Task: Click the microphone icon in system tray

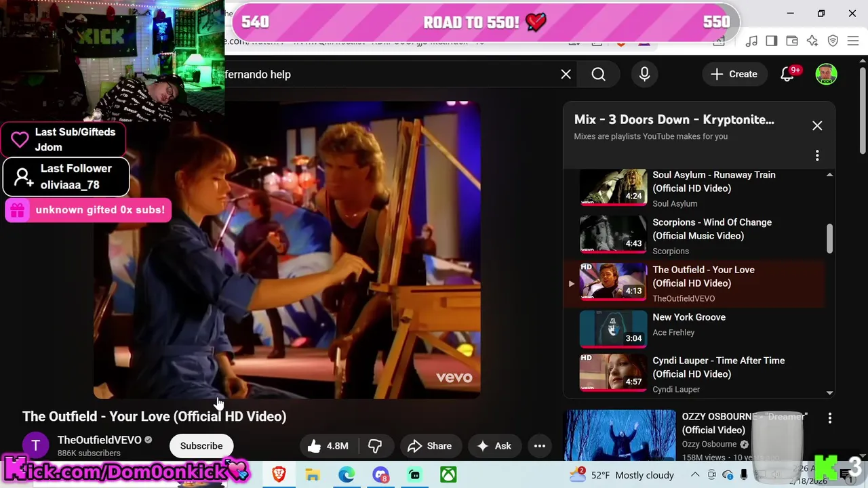Action: pos(744,475)
